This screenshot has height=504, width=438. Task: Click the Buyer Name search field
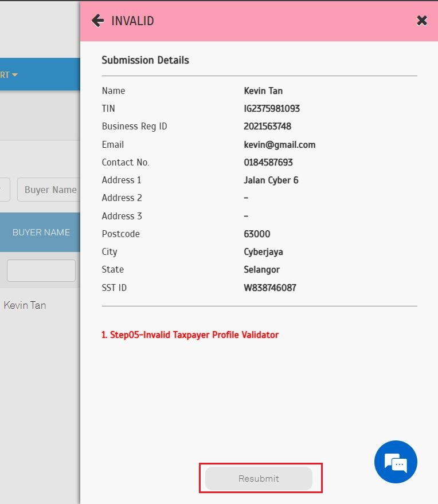point(50,190)
